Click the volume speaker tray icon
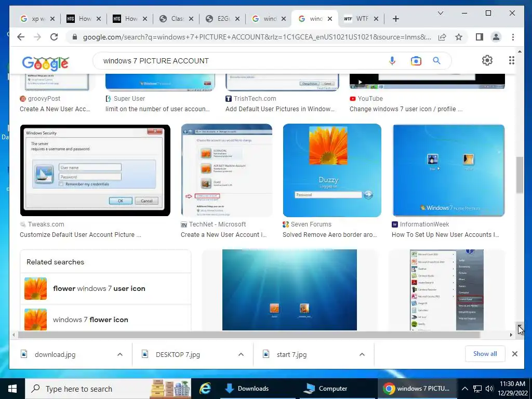The height and width of the screenshot is (399, 532). [489, 389]
